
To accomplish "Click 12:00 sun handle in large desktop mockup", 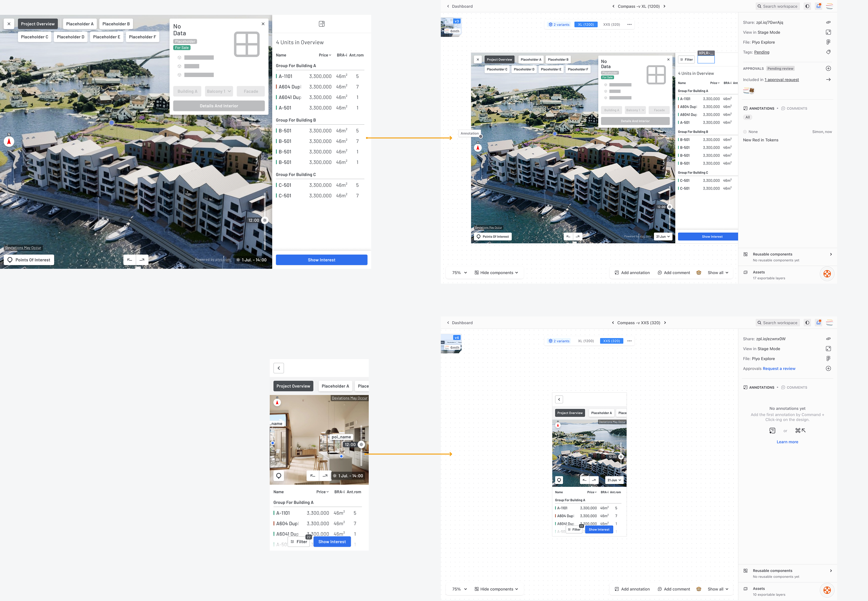I will (265, 220).
